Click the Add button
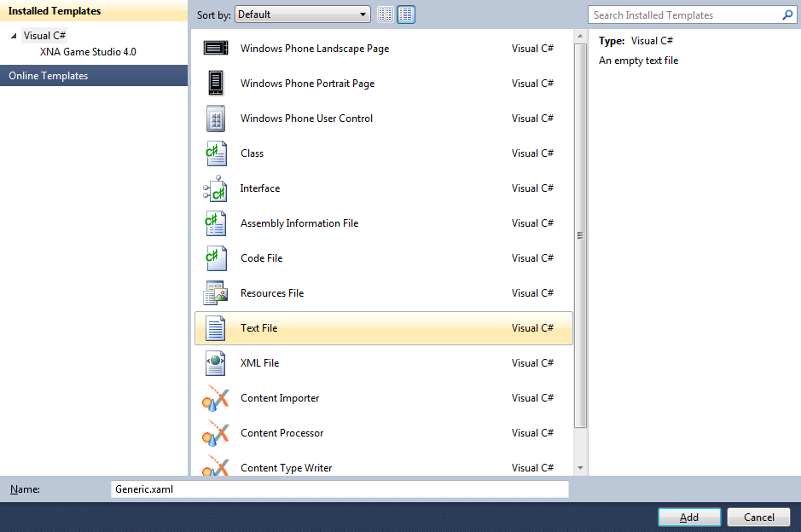Screen dimensions: 801x532 [x=689, y=518]
